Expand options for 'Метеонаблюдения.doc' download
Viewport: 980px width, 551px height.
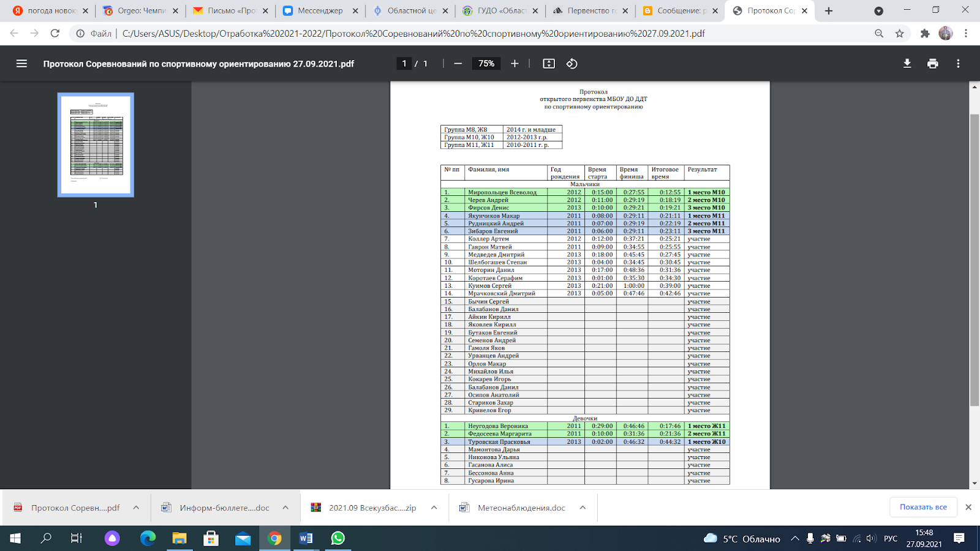click(x=582, y=508)
